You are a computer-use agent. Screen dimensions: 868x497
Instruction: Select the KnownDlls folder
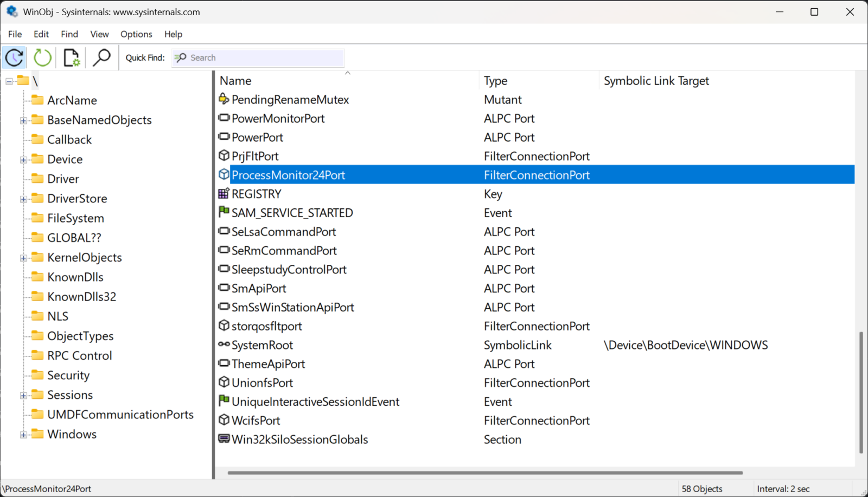[75, 277]
